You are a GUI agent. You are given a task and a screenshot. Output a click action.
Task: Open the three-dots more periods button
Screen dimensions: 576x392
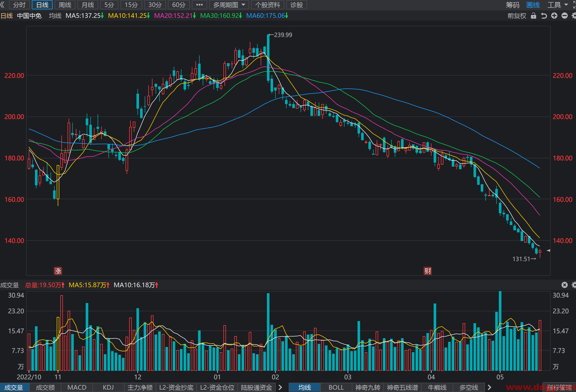199,5
